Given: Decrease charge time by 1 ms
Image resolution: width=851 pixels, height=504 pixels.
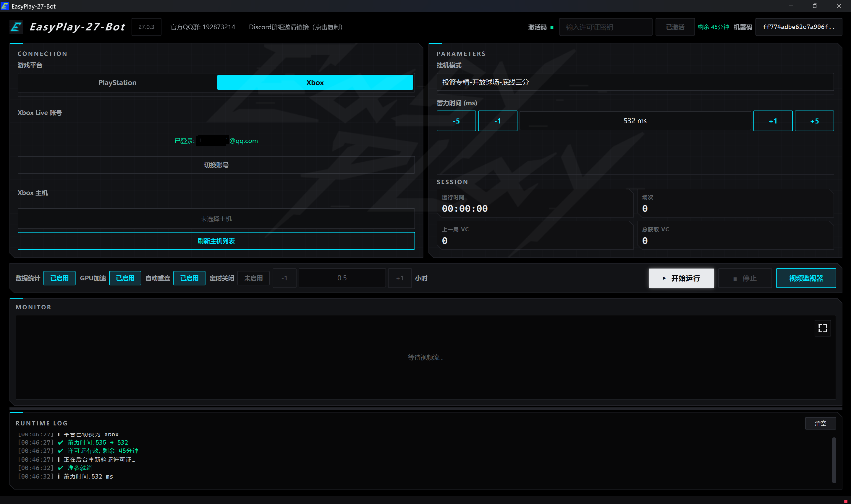Looking at the screenshot, I should pyautogui.click(x=498, y=121).
